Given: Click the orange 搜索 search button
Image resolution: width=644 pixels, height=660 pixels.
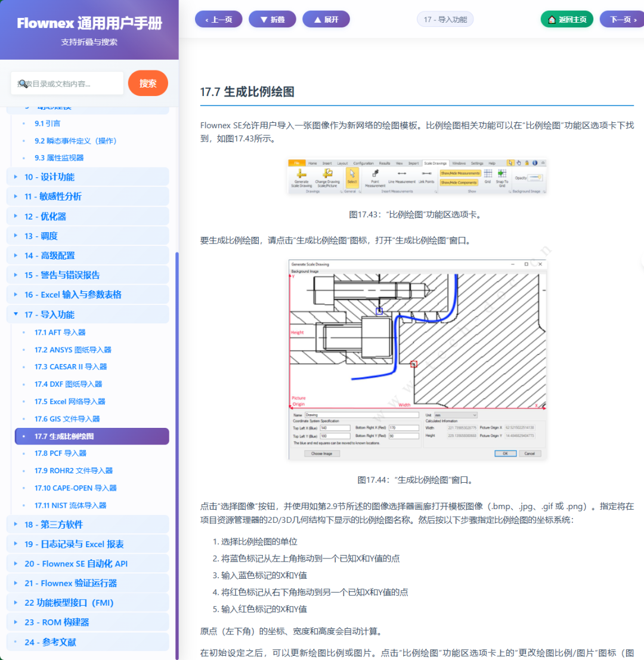Looking at the screenshot, I should coord(148,83).
